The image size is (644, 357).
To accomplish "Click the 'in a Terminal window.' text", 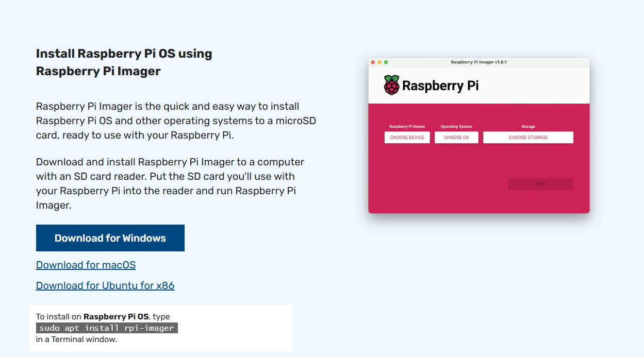I will [x=77, y=339].
